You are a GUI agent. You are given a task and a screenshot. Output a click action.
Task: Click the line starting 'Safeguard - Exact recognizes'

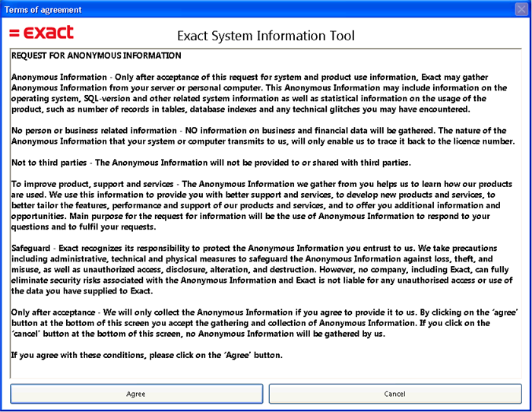(254, 249)
